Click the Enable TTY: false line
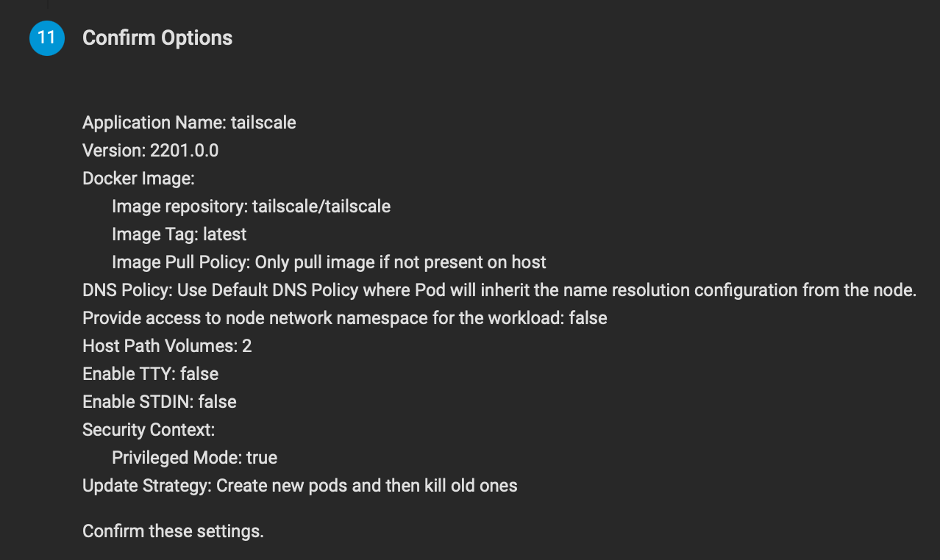Image resolution: width=940 pixels, height=560 pixels. click(151, 374)
